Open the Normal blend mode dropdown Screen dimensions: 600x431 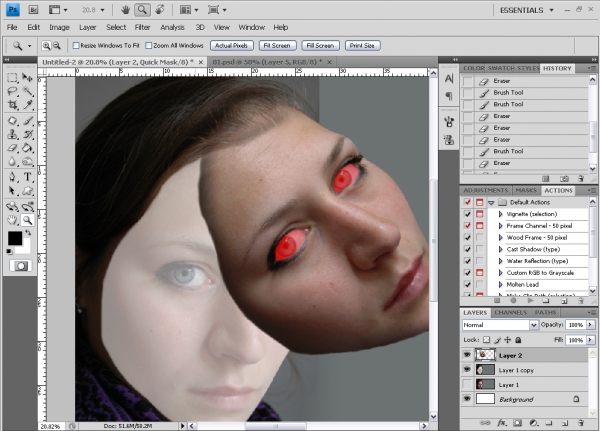coord(500,325)
